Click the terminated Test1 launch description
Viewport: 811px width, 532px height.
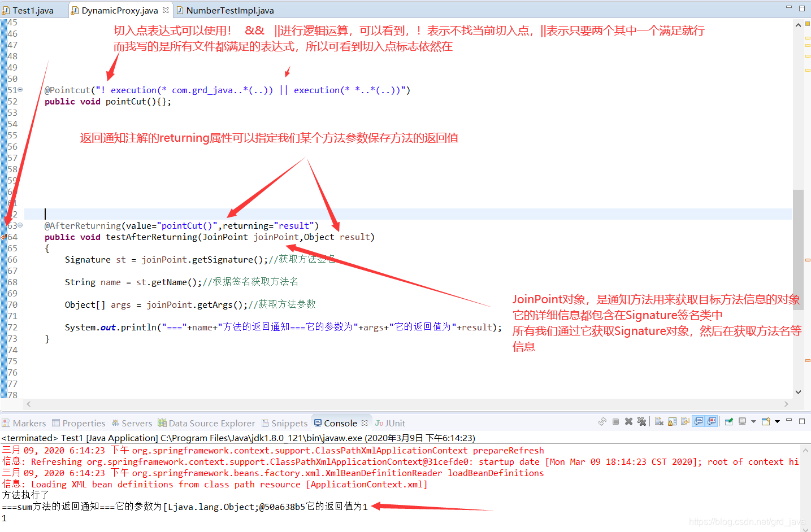[238, 438]
